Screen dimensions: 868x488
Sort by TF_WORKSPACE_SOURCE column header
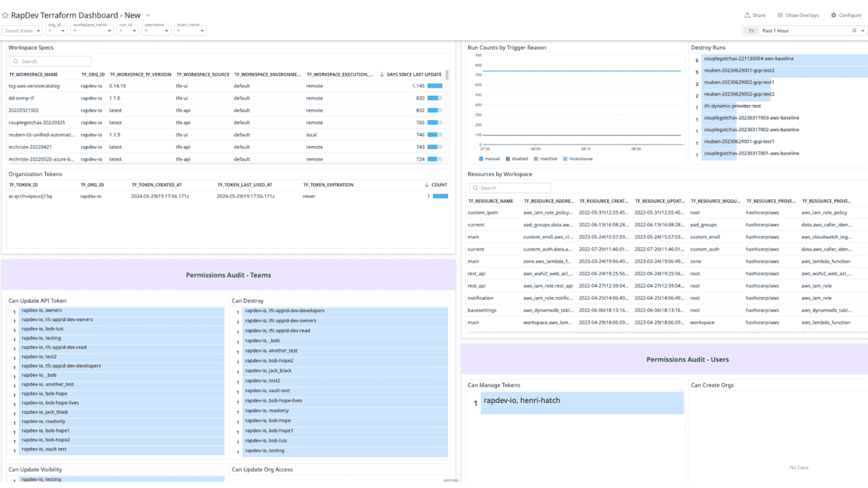pyautogui.click(x=203, y=75)
